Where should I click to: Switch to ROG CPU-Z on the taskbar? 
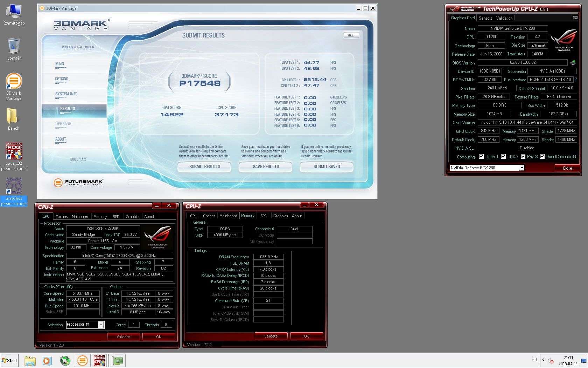[x=99, y=361]
